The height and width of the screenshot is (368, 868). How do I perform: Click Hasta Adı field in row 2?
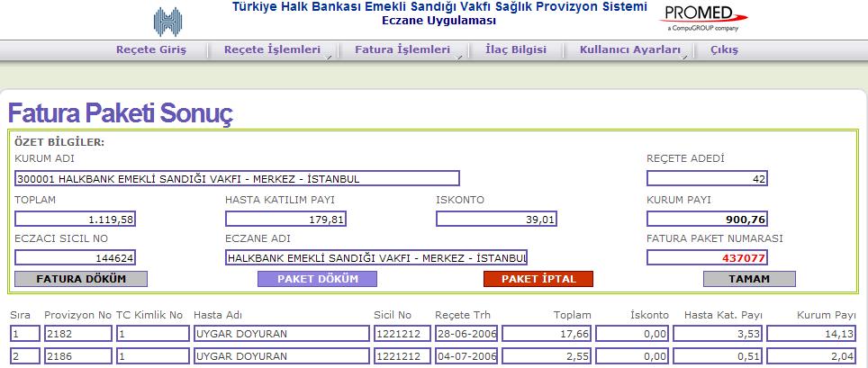point(281,355)
